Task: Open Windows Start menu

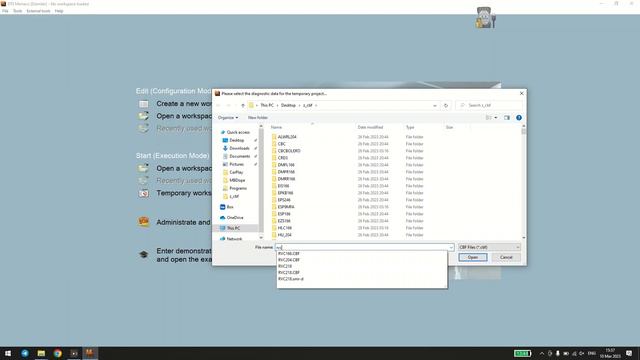Action: click(x=8, y=353)
